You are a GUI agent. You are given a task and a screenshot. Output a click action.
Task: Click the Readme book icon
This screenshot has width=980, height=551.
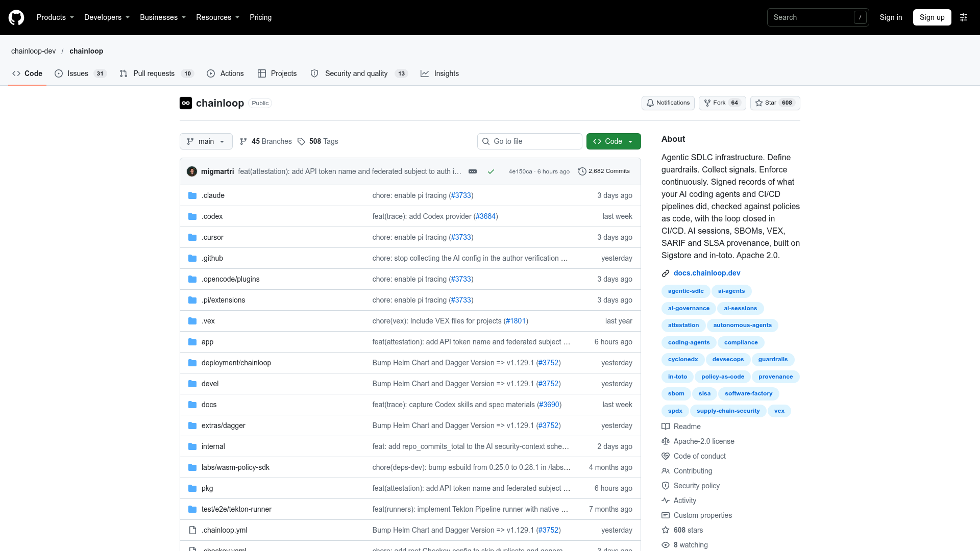[x=666, y=427]
